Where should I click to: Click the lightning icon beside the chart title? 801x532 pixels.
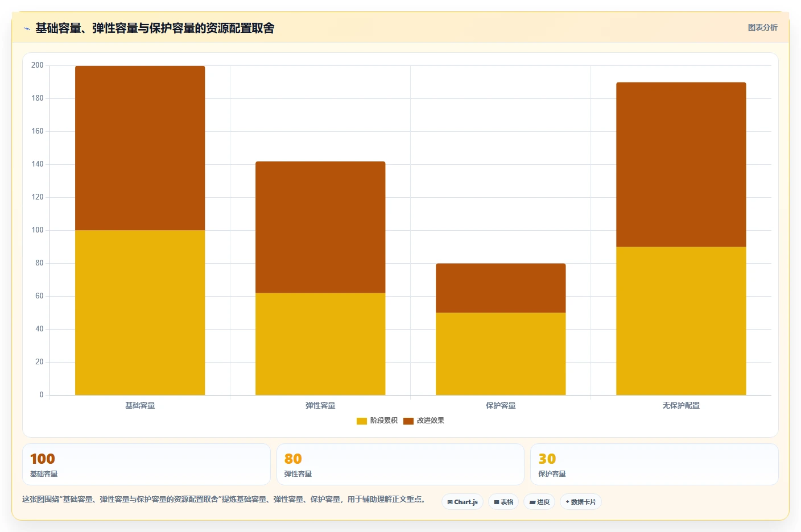tap(27, 28)
